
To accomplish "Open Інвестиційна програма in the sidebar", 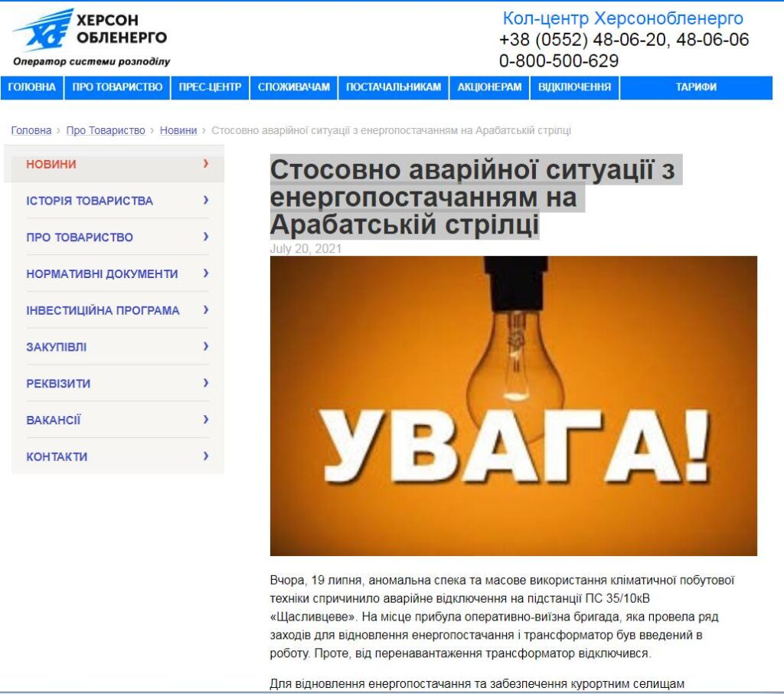I will 103,310.
